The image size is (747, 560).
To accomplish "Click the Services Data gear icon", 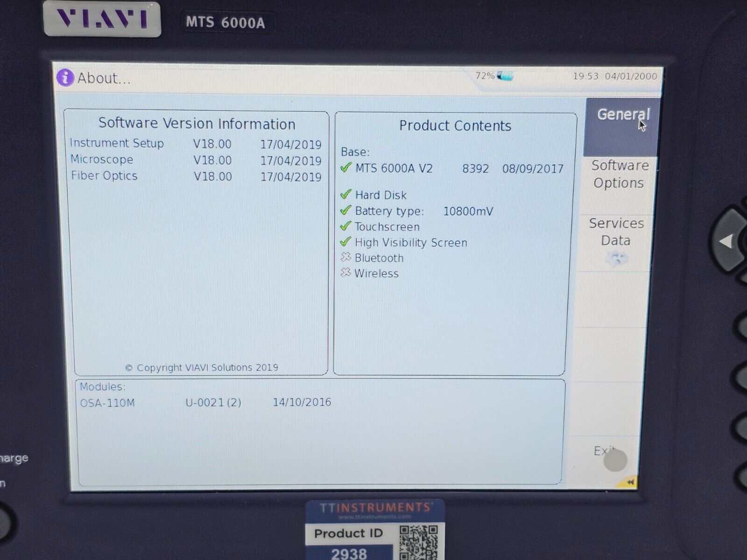I will click(616, 259).
